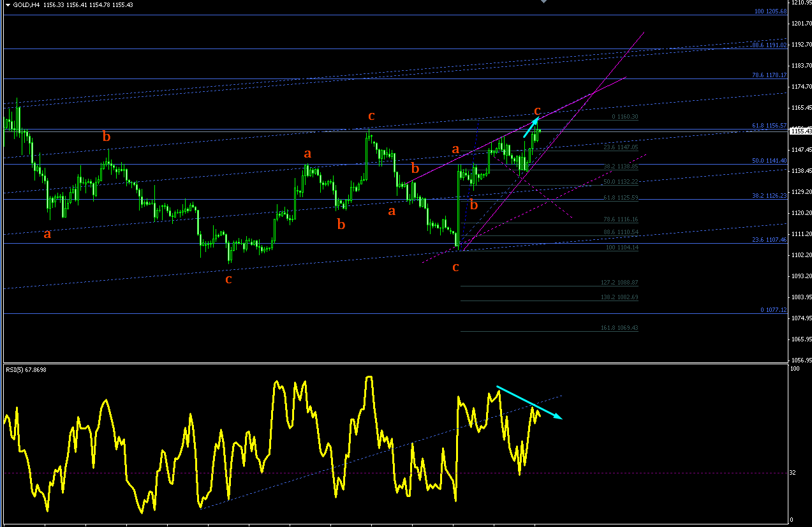Click price scale value 1093.20
This screenshot has height=527, width=812.
pos(801,276)
